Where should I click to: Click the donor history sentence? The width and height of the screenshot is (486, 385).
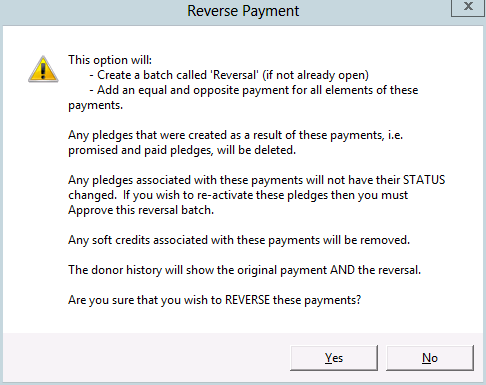(x=245, y=270)
